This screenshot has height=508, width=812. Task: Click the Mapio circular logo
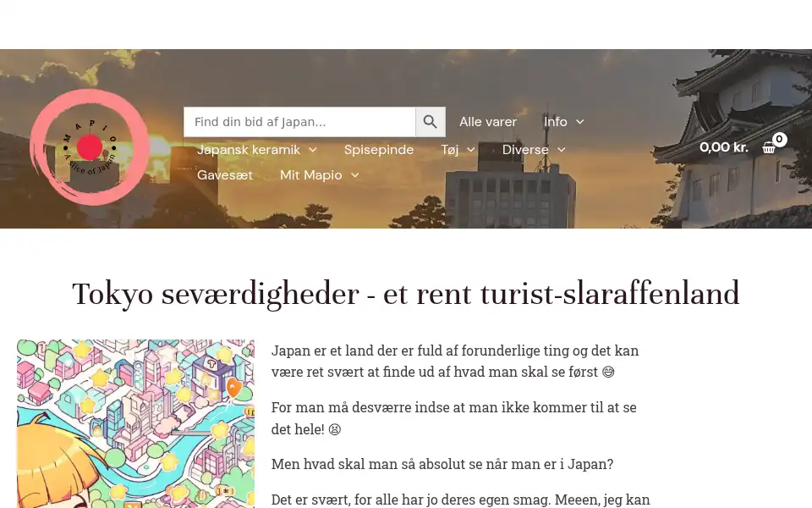pos(90,147)
